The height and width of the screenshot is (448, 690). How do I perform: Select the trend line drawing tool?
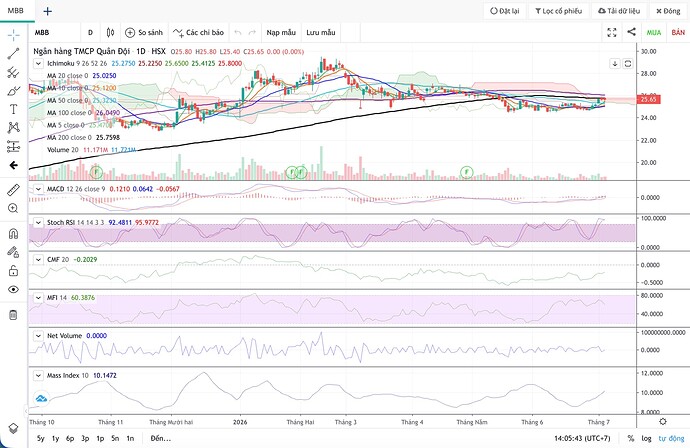[13, 53]
